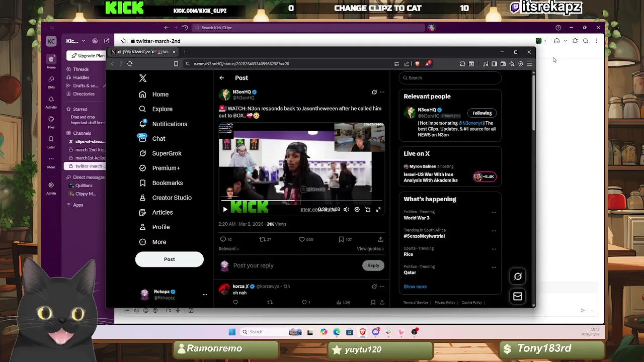Share the N3onHQ post
644x362 pixels.
380,239
